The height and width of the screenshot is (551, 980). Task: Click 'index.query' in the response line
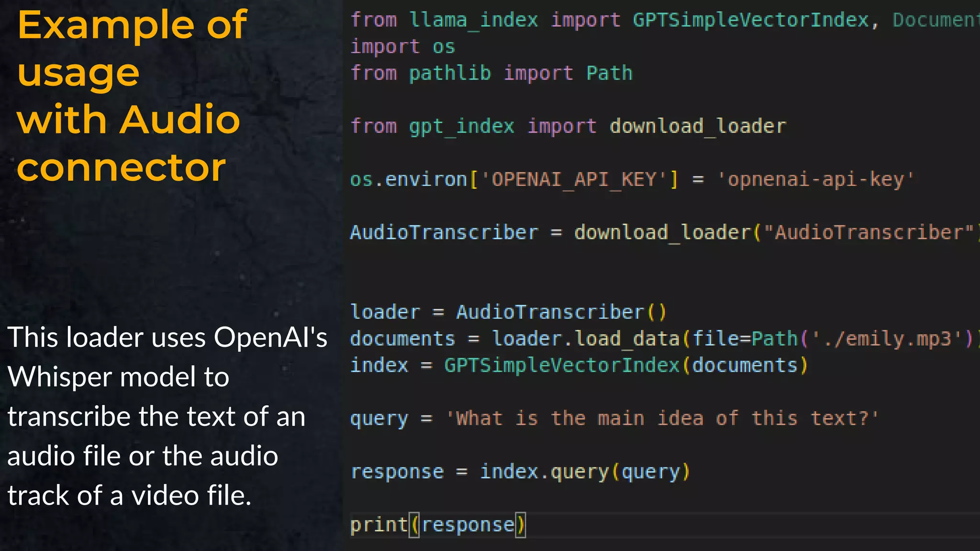(x=544, y=472)
